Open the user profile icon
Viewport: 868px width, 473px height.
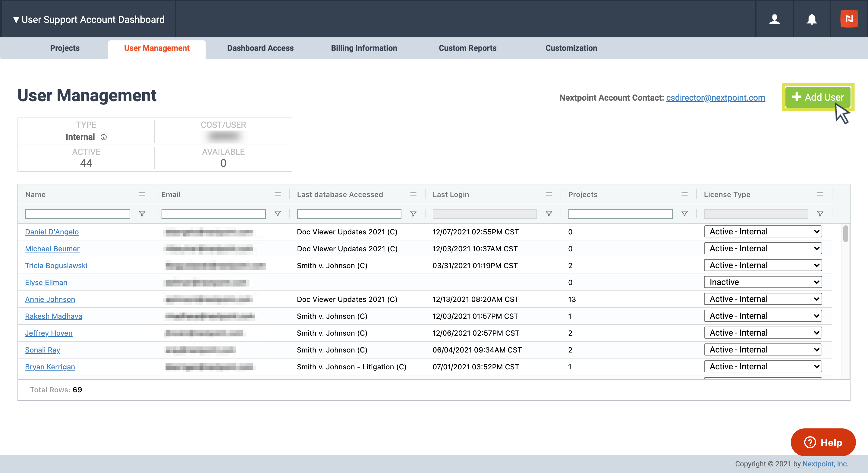click(x=774, y=19)
